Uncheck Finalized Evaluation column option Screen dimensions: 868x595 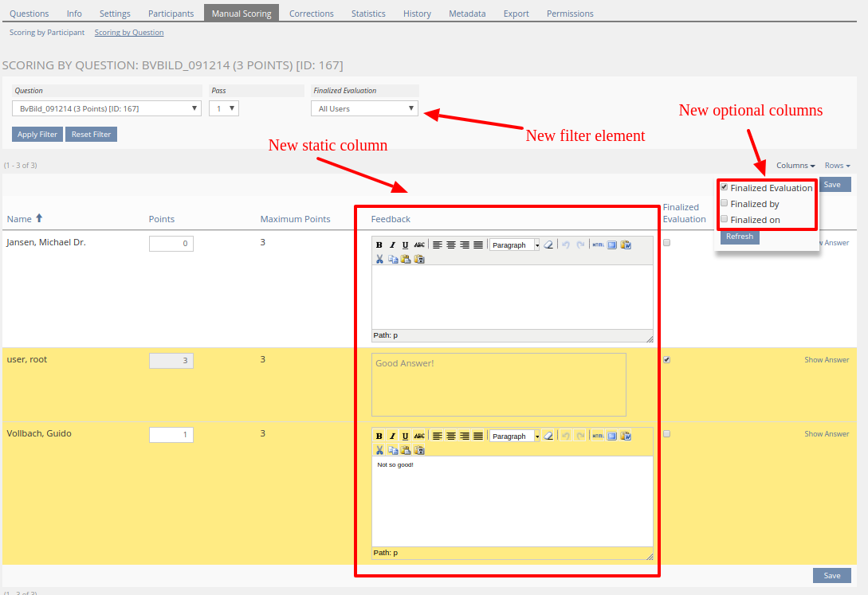[x=724, y=187]
